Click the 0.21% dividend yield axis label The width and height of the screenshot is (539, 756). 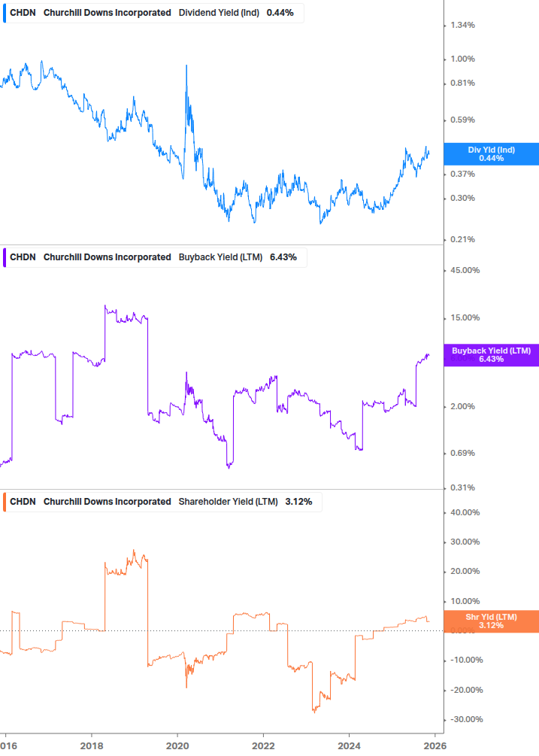click(x=462, y=240)
